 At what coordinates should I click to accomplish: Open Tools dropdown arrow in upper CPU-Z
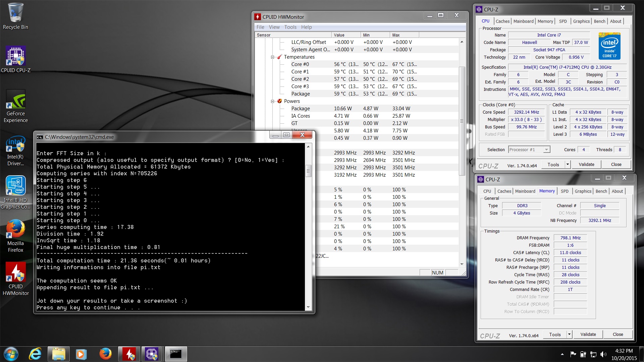tap(568, 164)
